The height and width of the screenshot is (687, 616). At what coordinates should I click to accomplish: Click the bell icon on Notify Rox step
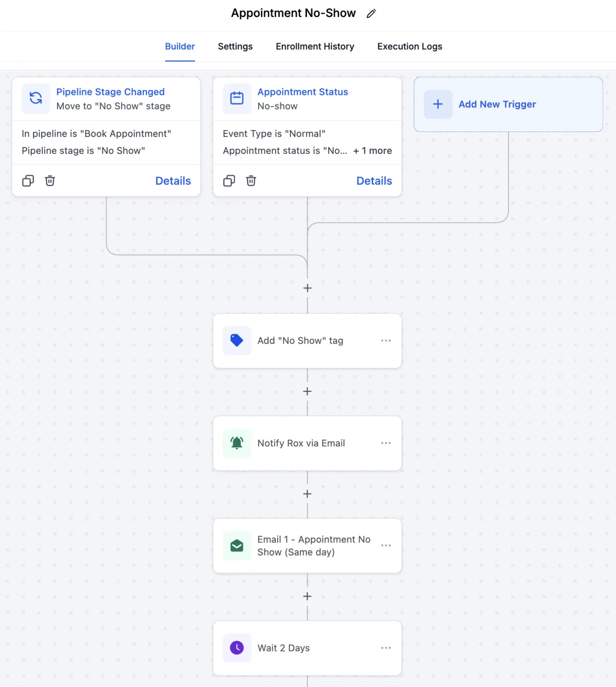[237, 443]
